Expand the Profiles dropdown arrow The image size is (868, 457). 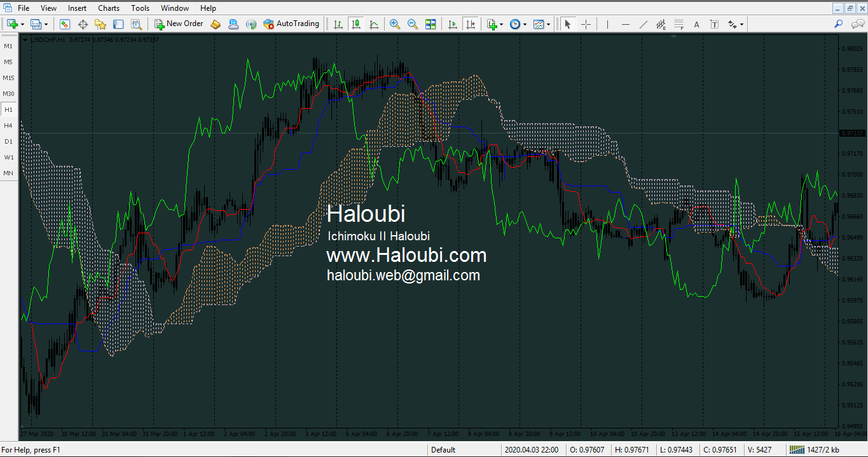coord(46,24)
